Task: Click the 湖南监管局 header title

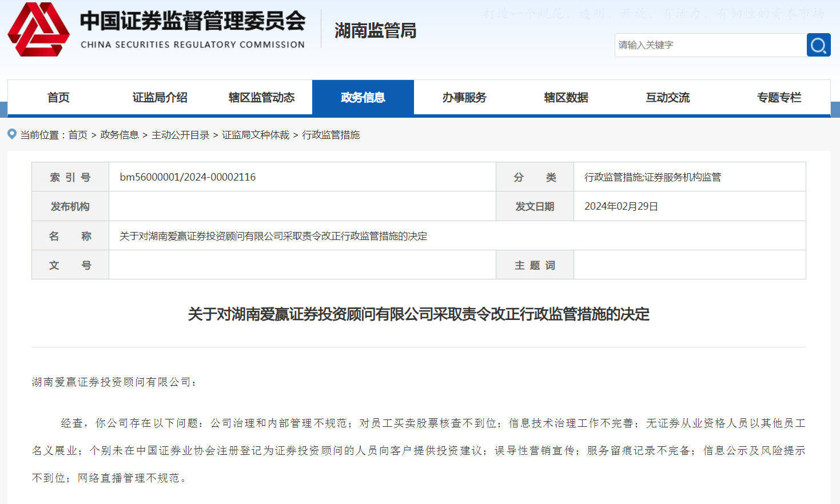Action: pyautogui.click(x=375, y=31)
